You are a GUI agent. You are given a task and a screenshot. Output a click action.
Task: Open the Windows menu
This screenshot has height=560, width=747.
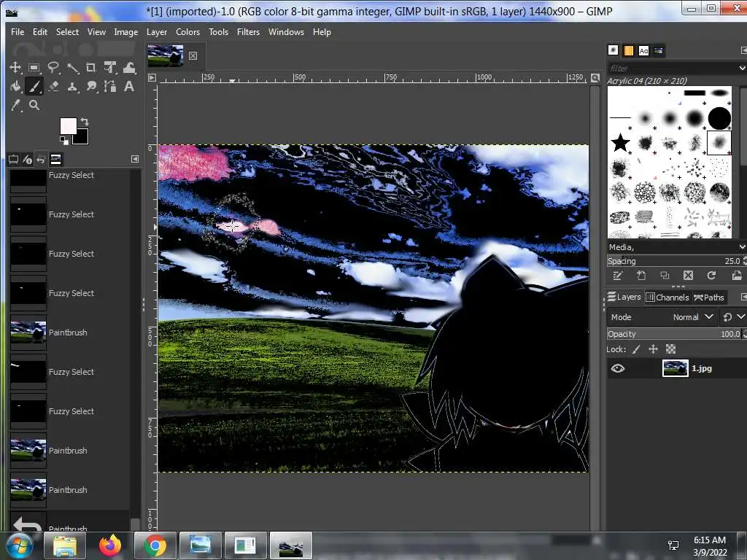pos(286,32)
